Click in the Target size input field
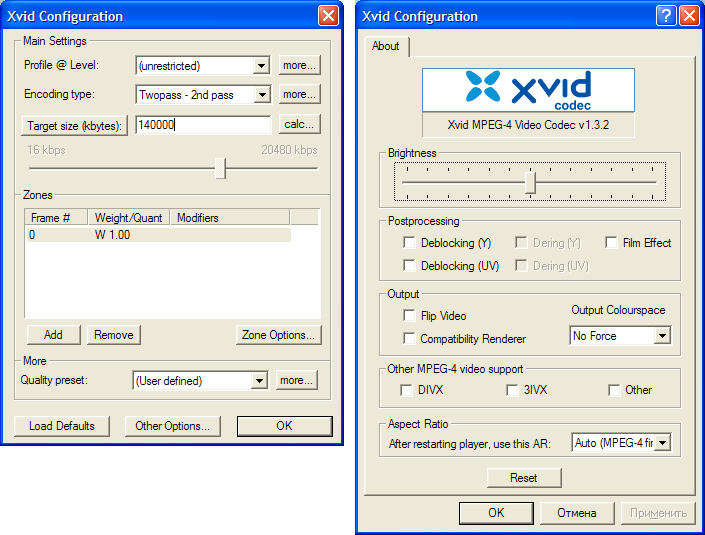 (x=204, y=125)
